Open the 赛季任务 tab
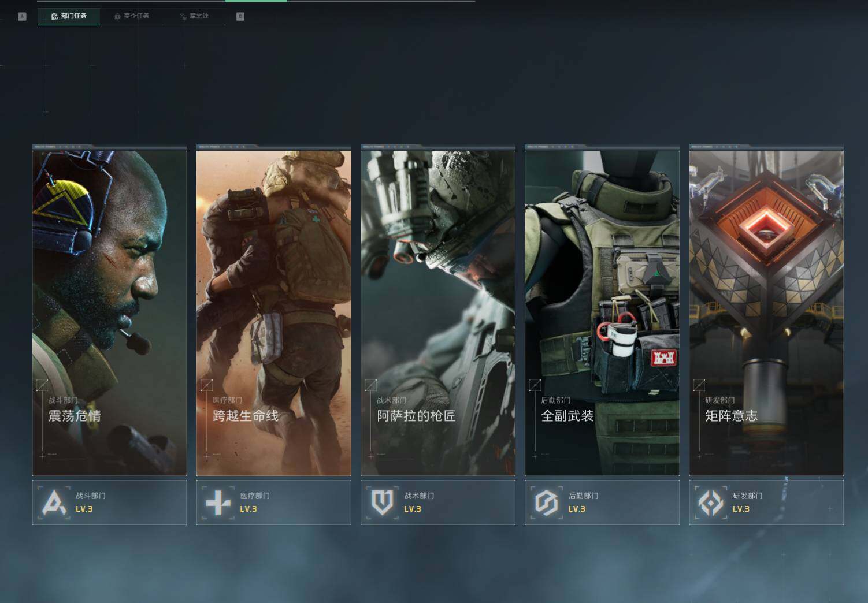This screenshot has width=868, height=603. pos(132,16)
